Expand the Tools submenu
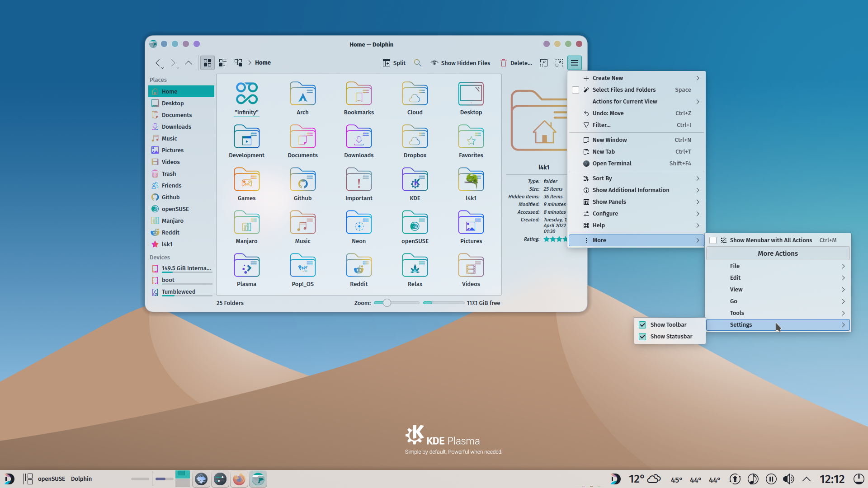The height and width of the screenshot is (488, 868). pyautogui.click(x=778, y=313)
